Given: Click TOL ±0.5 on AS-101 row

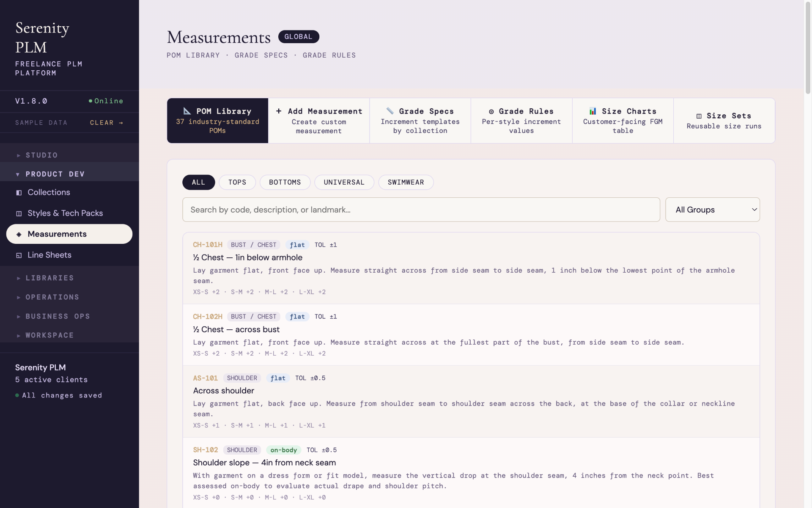Looking at the screenshot, I should click(310, 378).
